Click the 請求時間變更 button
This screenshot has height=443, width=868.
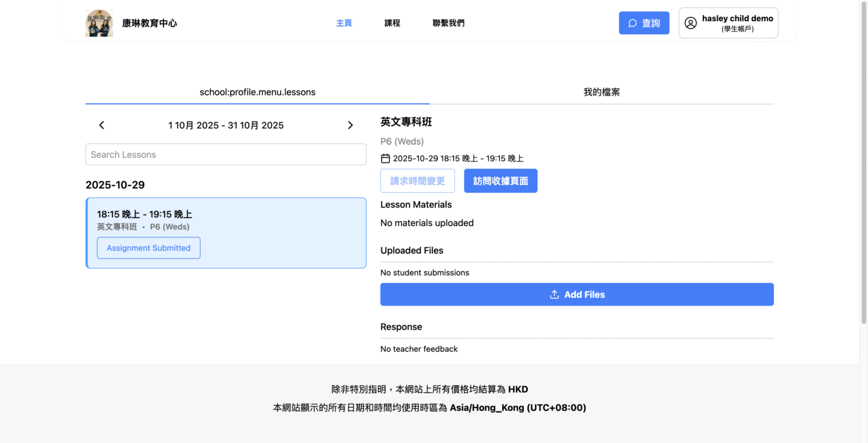pos(417,181)
